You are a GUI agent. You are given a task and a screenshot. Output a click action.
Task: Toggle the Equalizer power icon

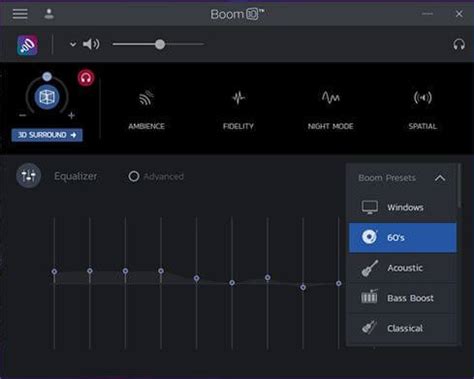(x=29, y=175)
